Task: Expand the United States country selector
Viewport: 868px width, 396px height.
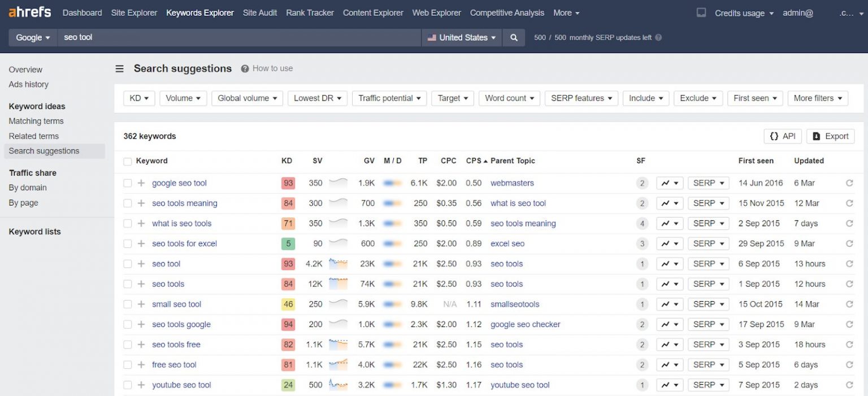Action: (461, 38)
